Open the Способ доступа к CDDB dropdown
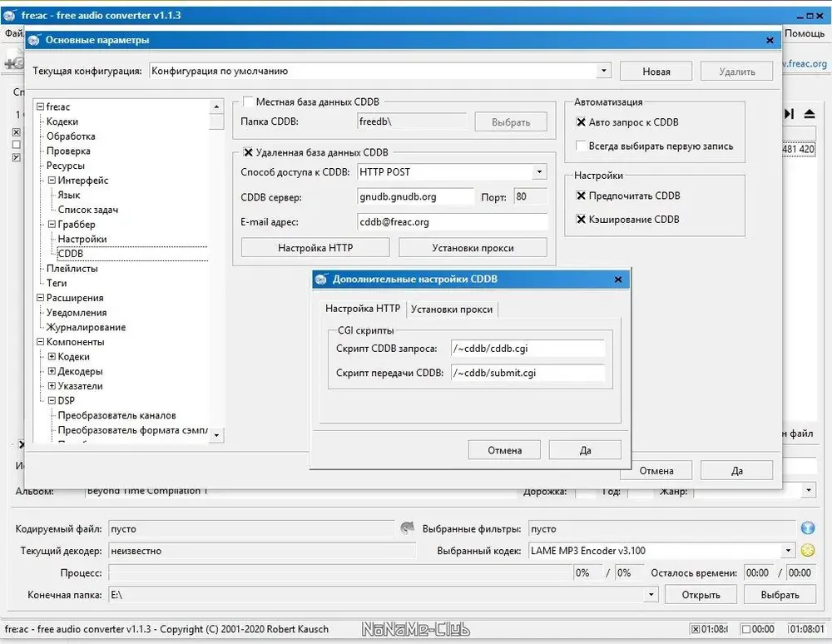The height and width of the screenshot is (644, 832). pyautogui.click(x=540, y=172)
